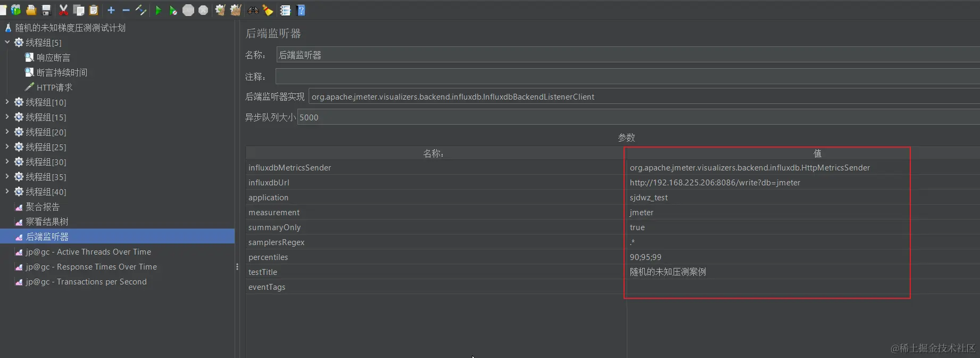Click the samplersRegex value cell
980x358 pixels.
pyautogui.click(x=803, y=242)
